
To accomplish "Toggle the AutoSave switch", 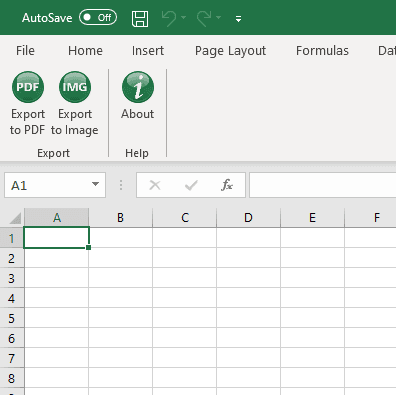I will pyautogui.click(x=98, y=17).
